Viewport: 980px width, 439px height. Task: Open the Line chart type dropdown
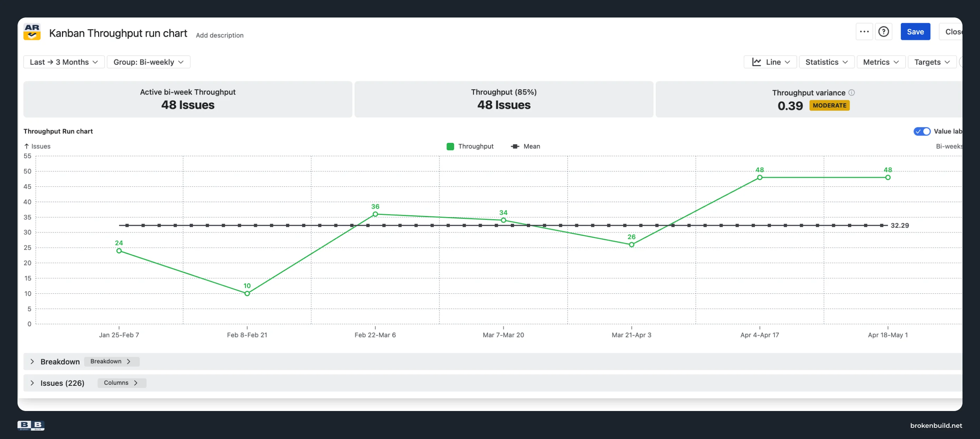click(x=770, y=62)
